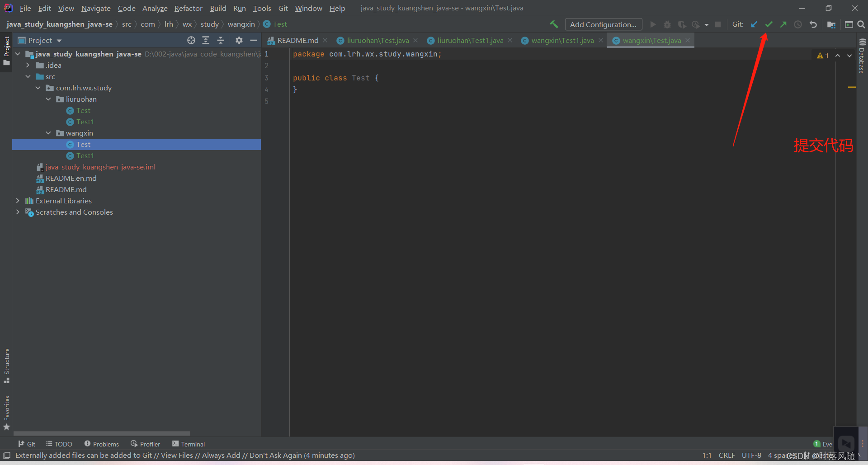Click wangxin breadcrumb in navigation bar
Viewport: 868px width, 465px height.
click(241, 24)
